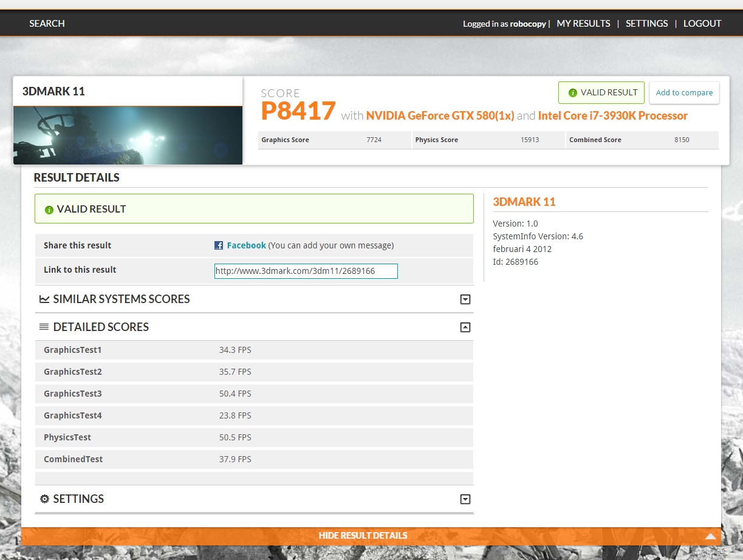Click the Settings gear icon
Image resolution: width=743 pixels, height=560 pixels.
[44, 499]
